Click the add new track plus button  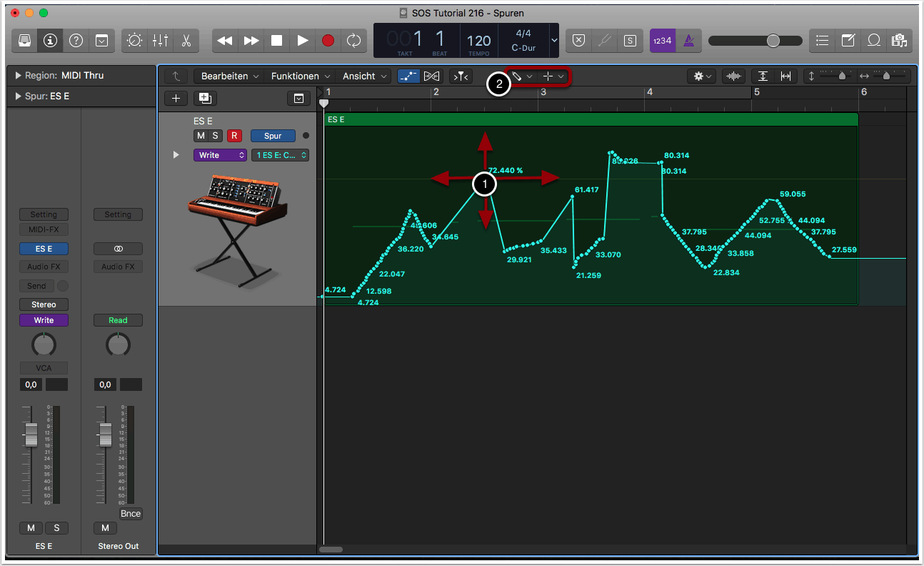[176, 99]
